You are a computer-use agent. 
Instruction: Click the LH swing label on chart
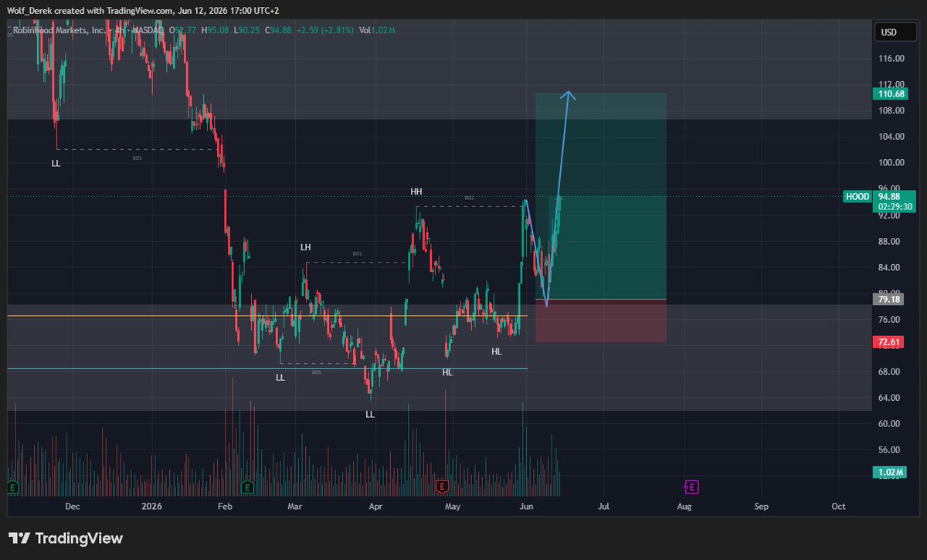click(x=306, y=247)
